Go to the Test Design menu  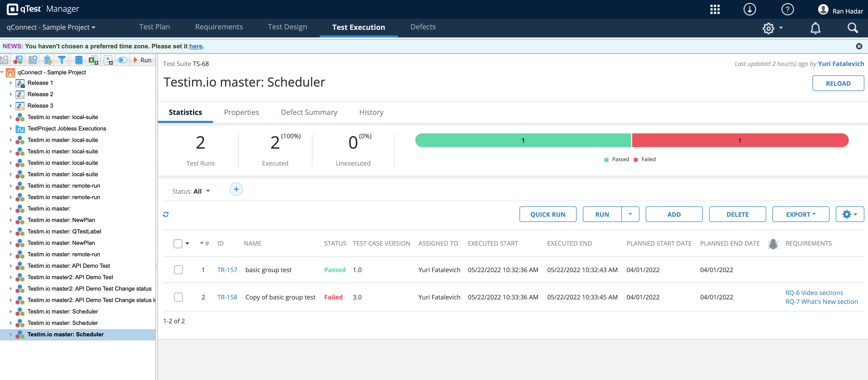pos(287,27)
